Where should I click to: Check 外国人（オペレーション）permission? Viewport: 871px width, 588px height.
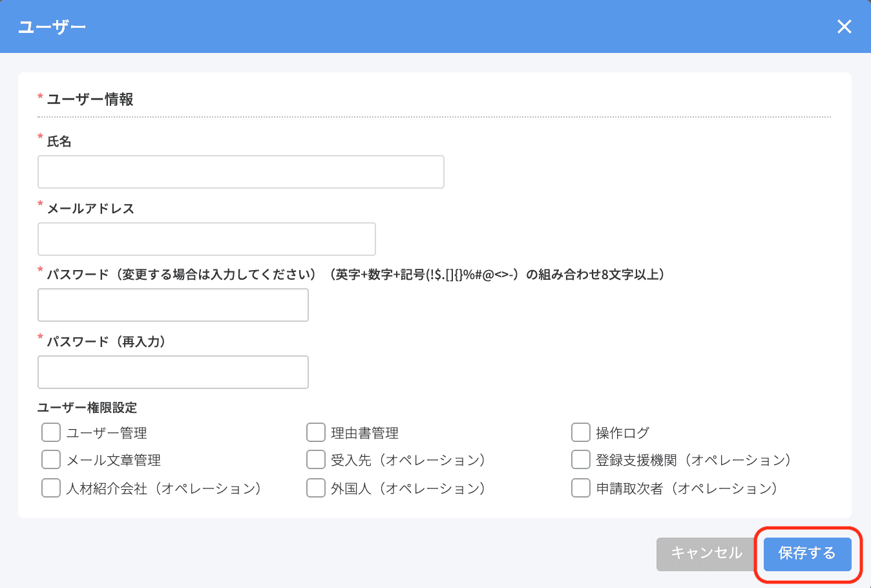tap(315, 488)
